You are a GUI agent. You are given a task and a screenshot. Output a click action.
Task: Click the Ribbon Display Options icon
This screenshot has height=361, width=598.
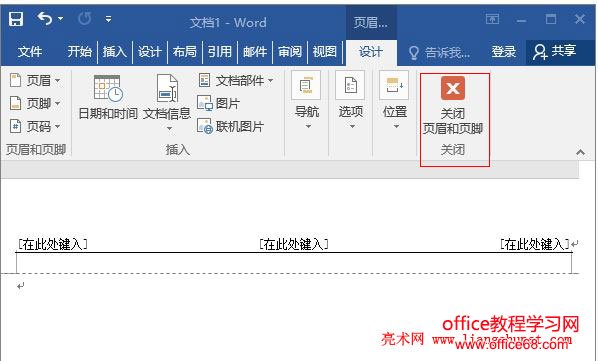[492, 19]
